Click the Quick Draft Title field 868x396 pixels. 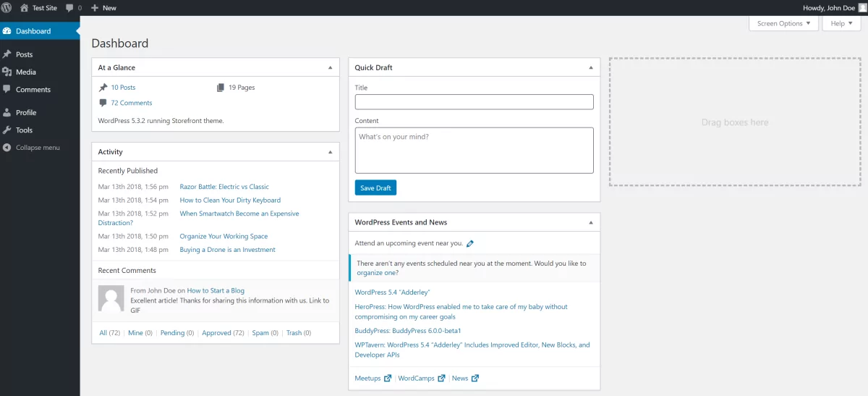[474, 102]
